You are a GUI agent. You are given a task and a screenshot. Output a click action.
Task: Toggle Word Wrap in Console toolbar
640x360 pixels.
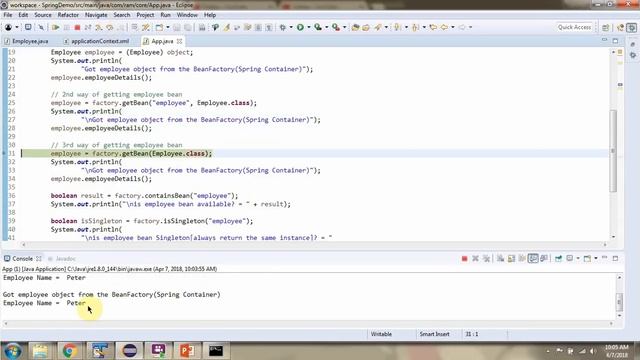(x=522, y=258)
